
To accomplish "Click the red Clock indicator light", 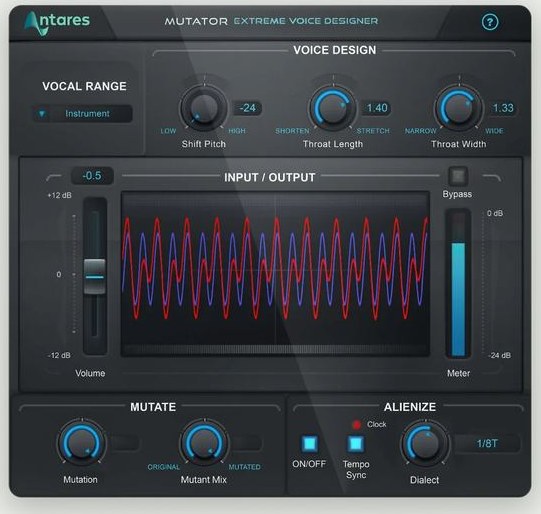I will [x=356, y=424].
